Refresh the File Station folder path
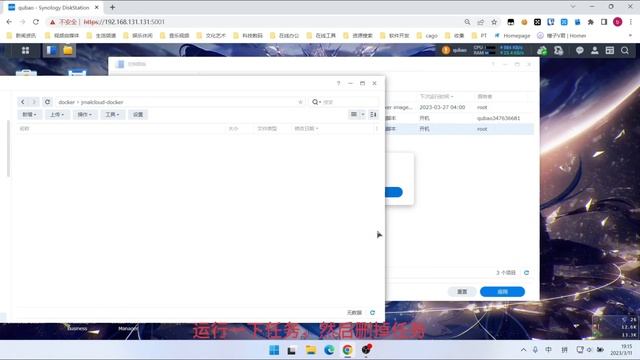 (47, 102)
